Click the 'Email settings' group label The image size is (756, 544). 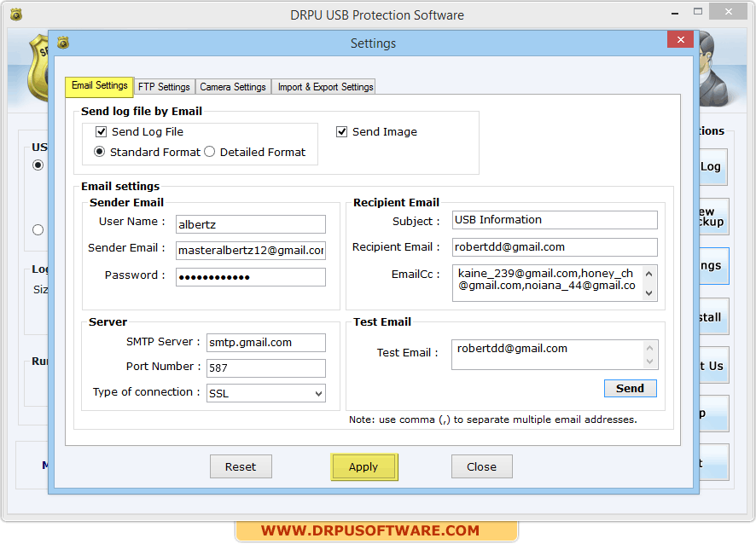point(120,186)
